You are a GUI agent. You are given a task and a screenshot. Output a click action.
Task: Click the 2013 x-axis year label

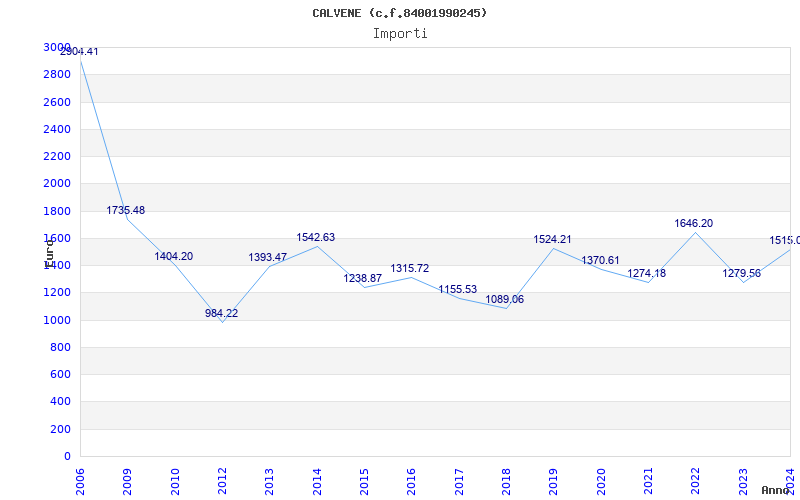tap(269, 482)
